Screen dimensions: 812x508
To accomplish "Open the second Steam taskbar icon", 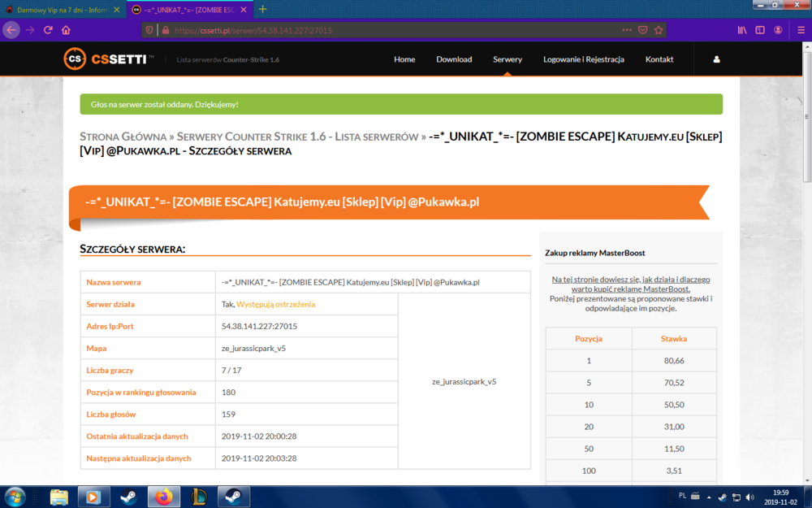I will (234, 497).
